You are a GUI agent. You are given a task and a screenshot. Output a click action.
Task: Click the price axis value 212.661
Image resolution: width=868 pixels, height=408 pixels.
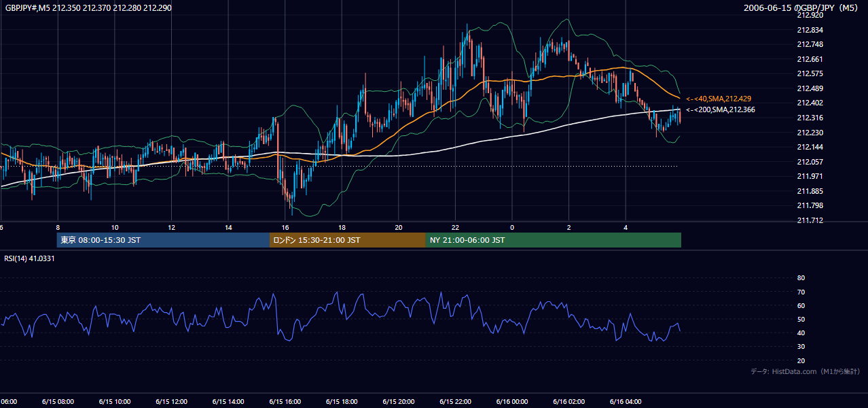pyautogui.click(x=810, y=59)
